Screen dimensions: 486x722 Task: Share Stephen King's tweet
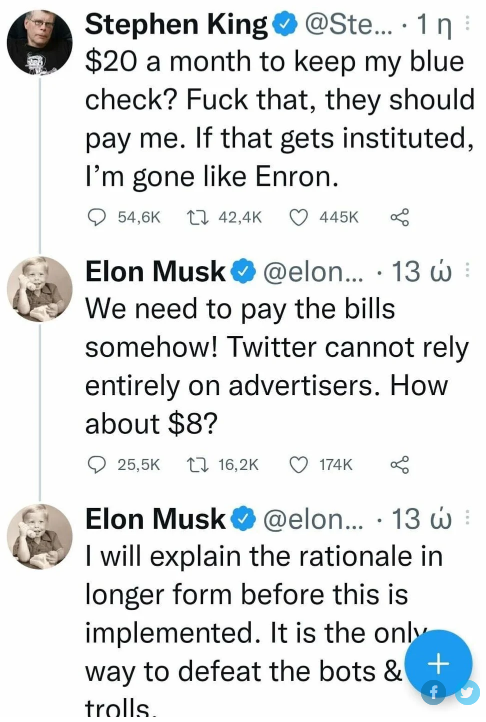click(399, 217)
